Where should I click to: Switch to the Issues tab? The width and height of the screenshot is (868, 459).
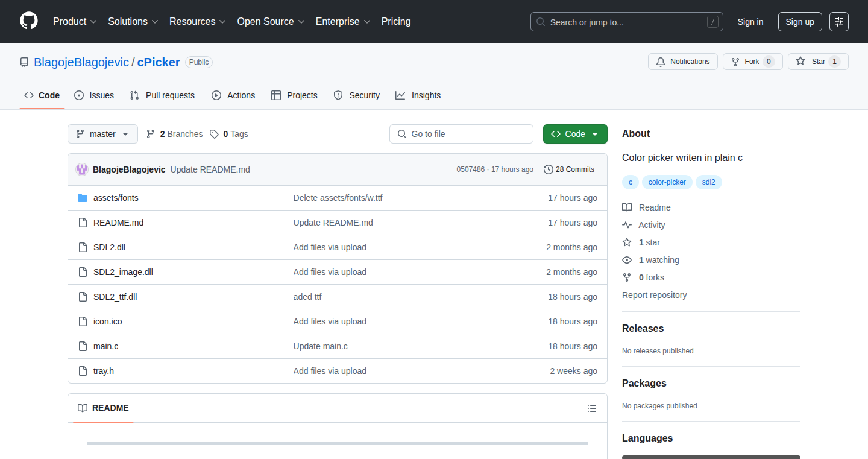pos(94,95)
